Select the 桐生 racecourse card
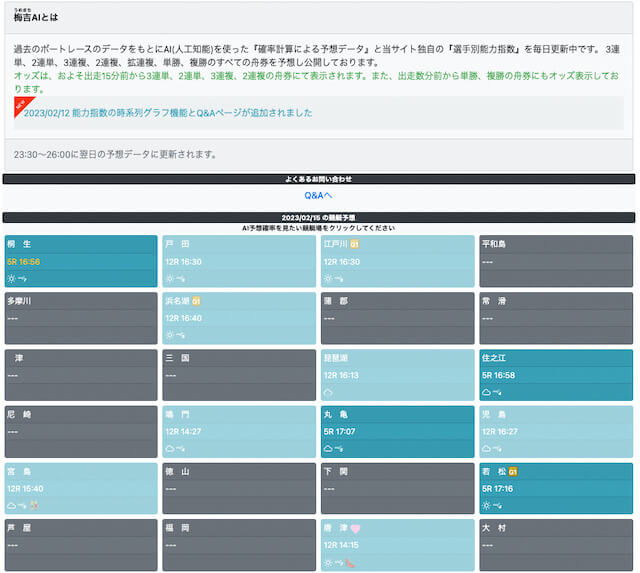 tap(81, 261)
